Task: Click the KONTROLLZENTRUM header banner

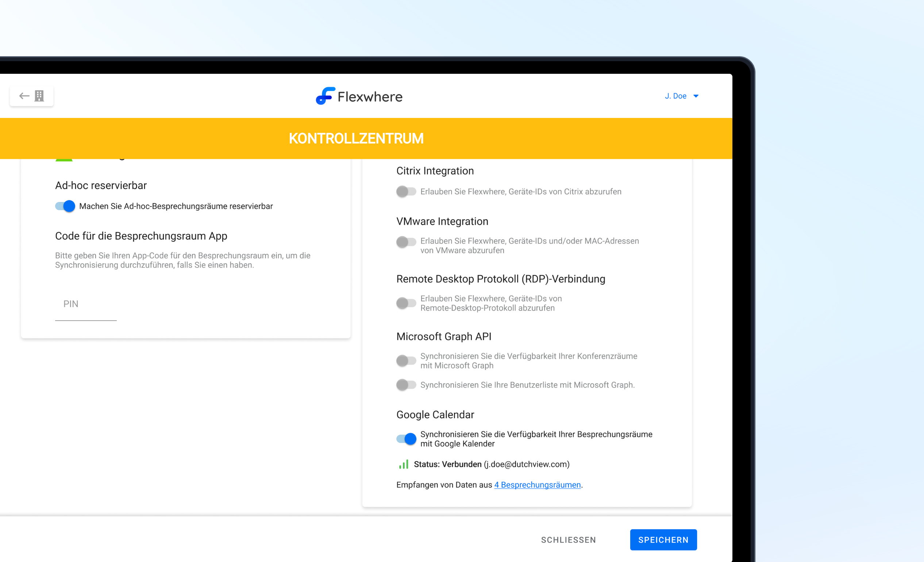Action: (x=356, y=138)
